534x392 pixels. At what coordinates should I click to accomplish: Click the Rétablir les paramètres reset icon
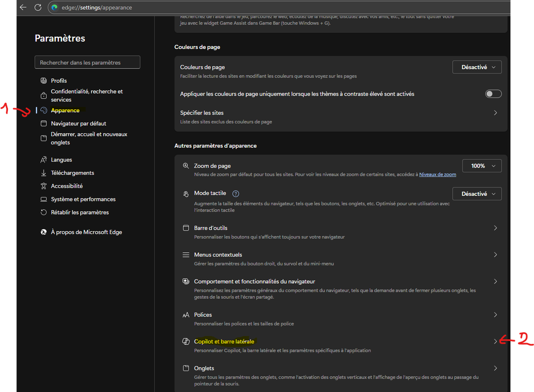44,212
